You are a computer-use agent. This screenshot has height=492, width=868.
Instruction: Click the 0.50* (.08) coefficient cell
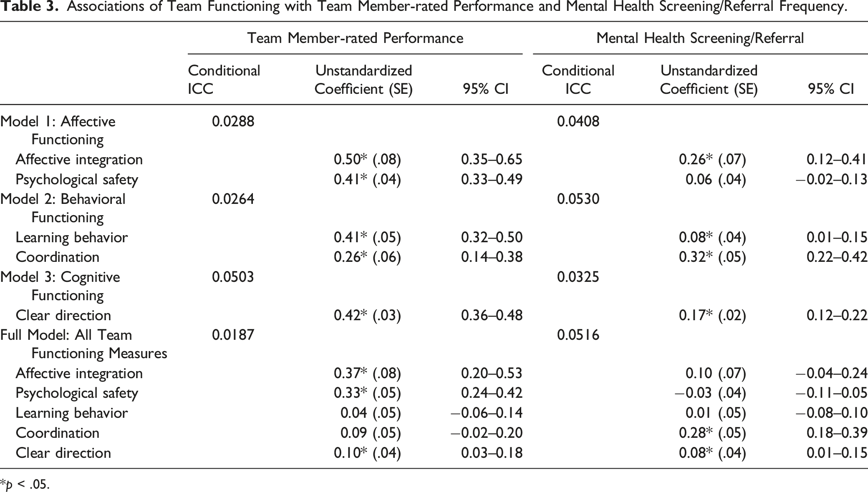(x=367, y=159)
